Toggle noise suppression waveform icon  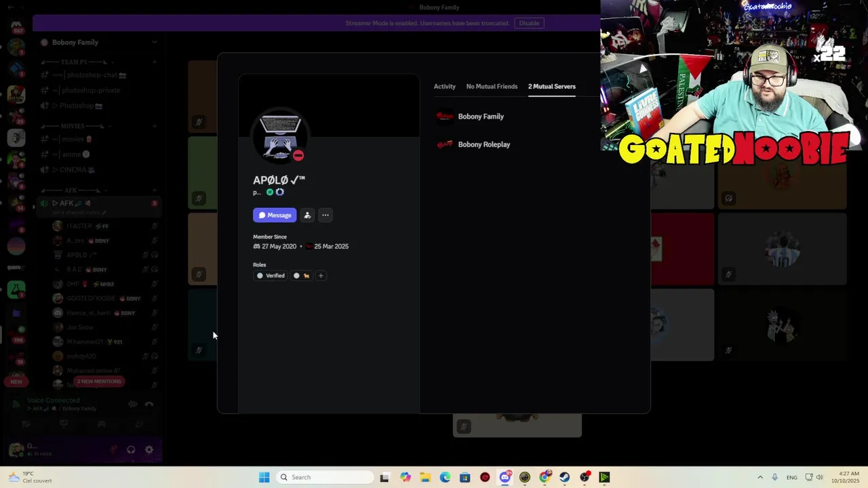click(133, 405)
